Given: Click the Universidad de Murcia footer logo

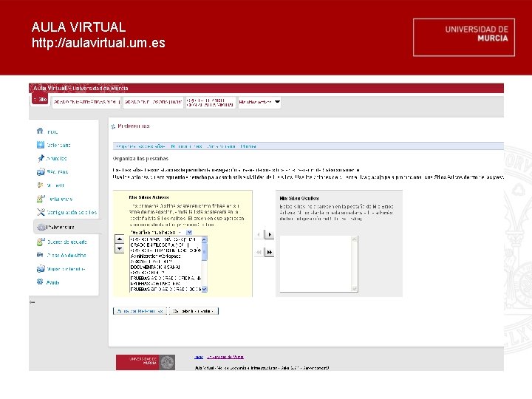Looking at the screenshot, I should click(146, 362).
